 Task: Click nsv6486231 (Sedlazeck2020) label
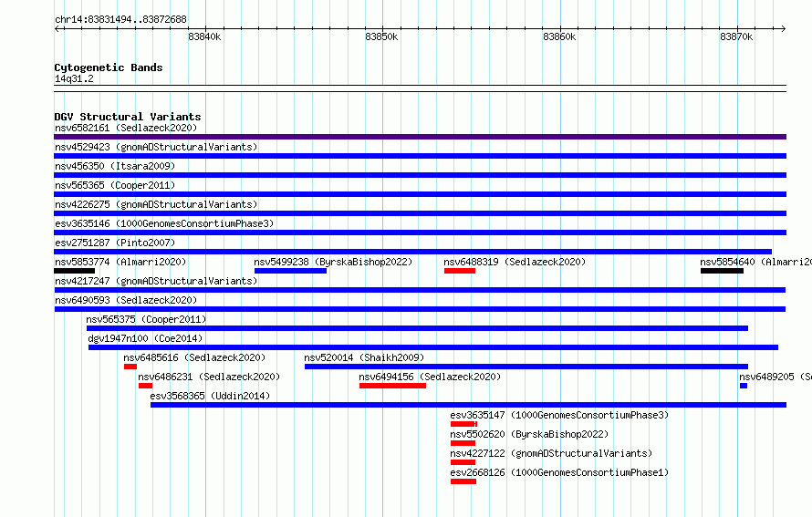[x=209, y=377]
